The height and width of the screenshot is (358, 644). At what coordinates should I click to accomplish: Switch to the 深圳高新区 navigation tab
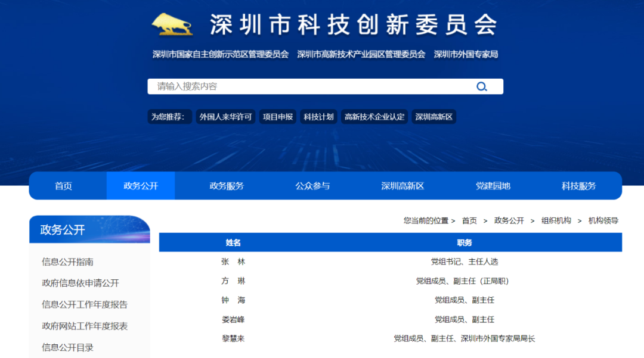tap(402, 186)
